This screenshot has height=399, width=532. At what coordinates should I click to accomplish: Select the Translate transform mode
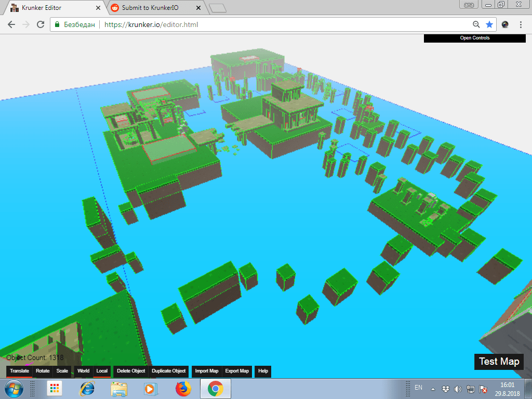(19, 371)
